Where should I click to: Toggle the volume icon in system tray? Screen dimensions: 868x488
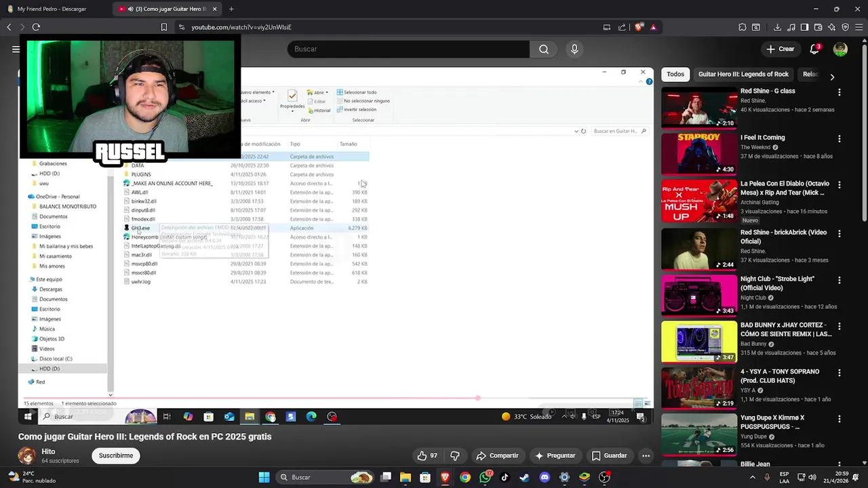tap(812, 477)
